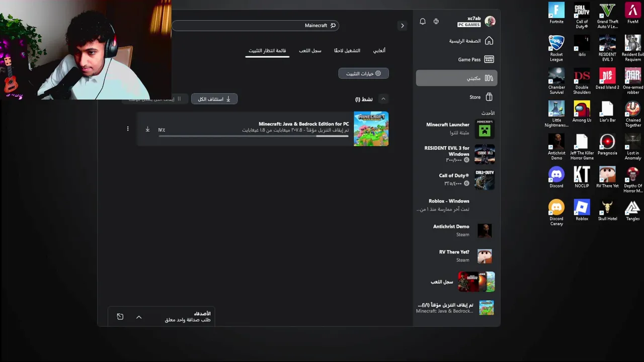Click the printer icon near profile
The width and height of the screenshot is (644, 362).
point(436,22)
